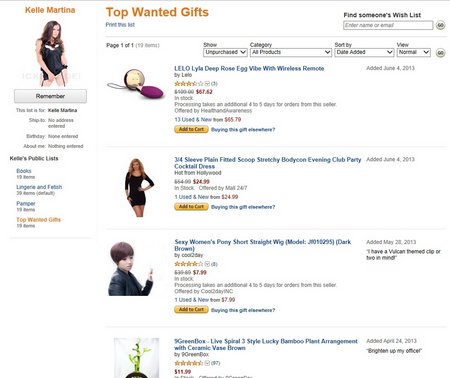Open rating checkbox icon next to LELO stars
The width and height of the screenshot is (450, 378).
pyautogui.click(x=207, y=84)
